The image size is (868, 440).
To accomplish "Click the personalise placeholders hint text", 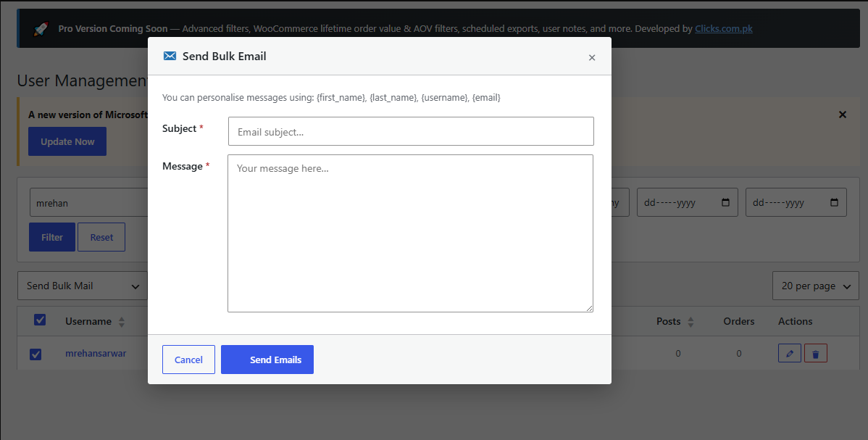I will [331, 98].
